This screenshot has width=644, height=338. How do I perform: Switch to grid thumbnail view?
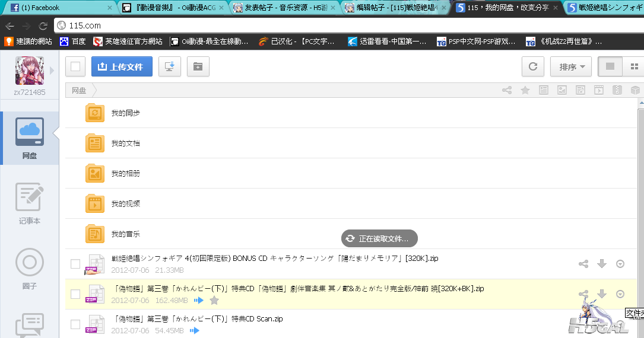coord(633,67)
